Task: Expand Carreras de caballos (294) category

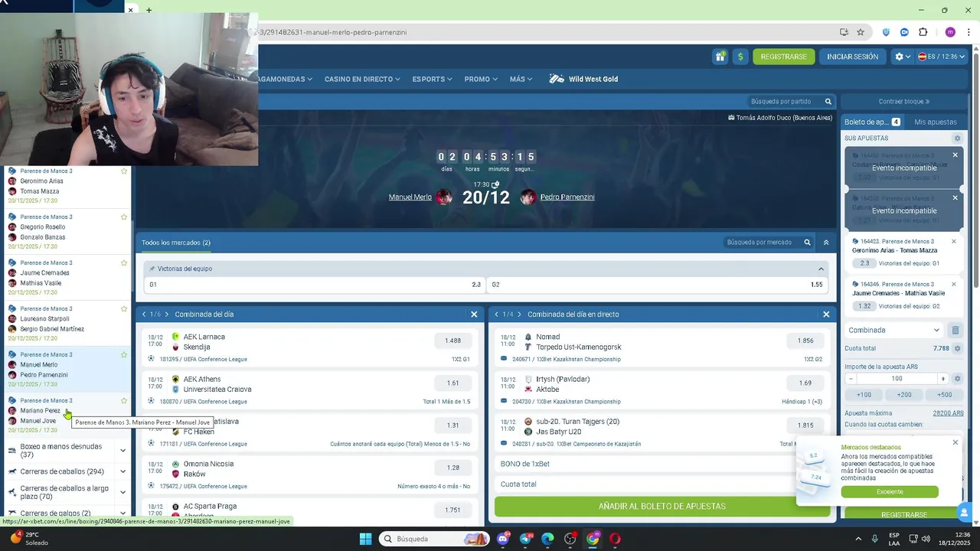Action: tap(122, 471)
